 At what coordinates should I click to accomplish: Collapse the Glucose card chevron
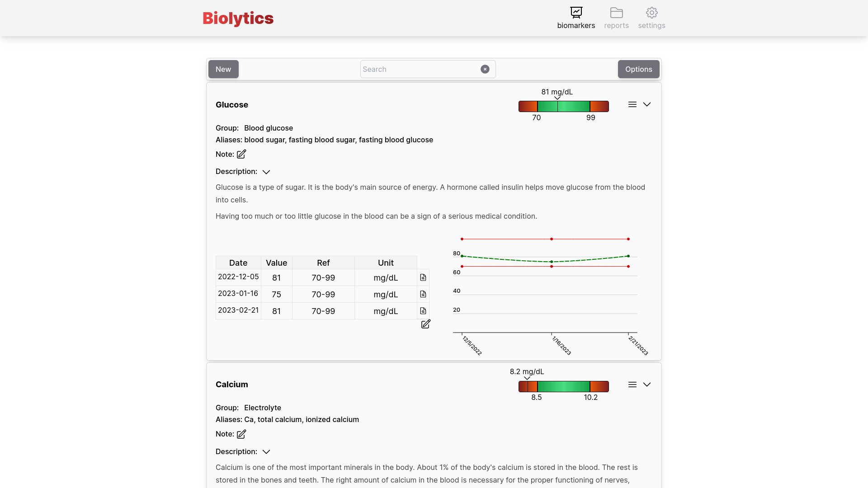click(x=647, y=104)
